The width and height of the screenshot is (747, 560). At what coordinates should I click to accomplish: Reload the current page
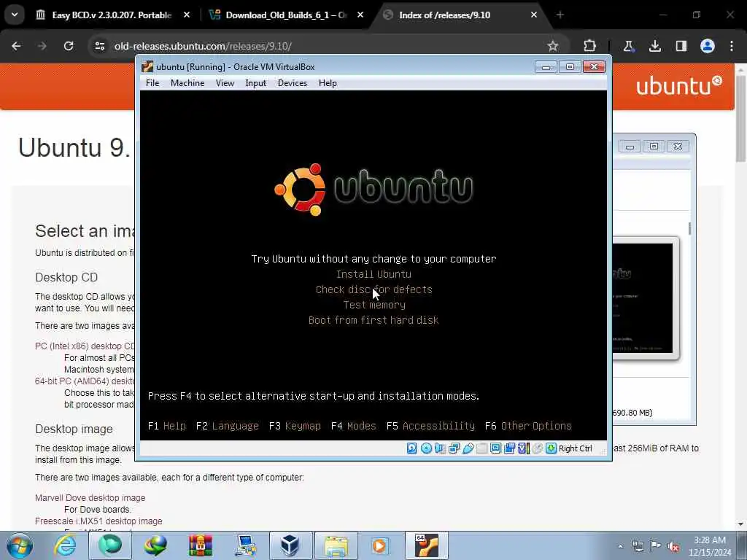tap(69, 46)
